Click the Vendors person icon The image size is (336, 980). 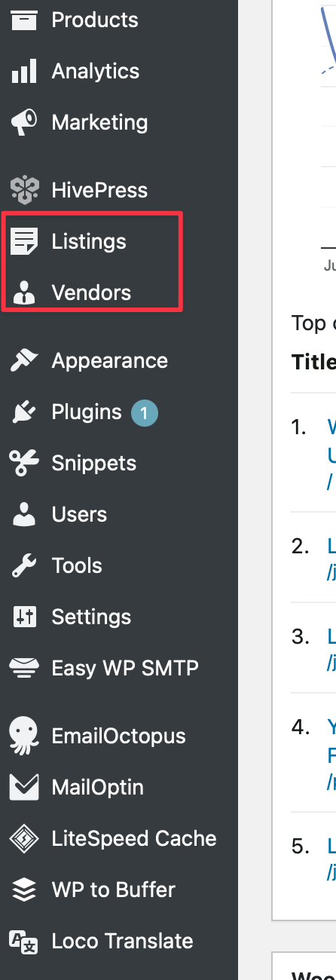(x=24, y=292)
